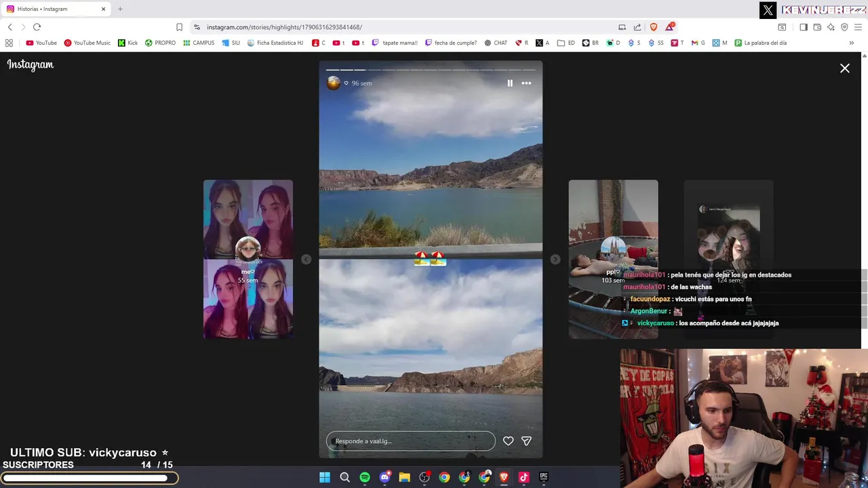Viewport: 868px width, 488px height.
Task: Bookmark this page icon in address bar
Action: pyautogui.click(x=179, y=27)
